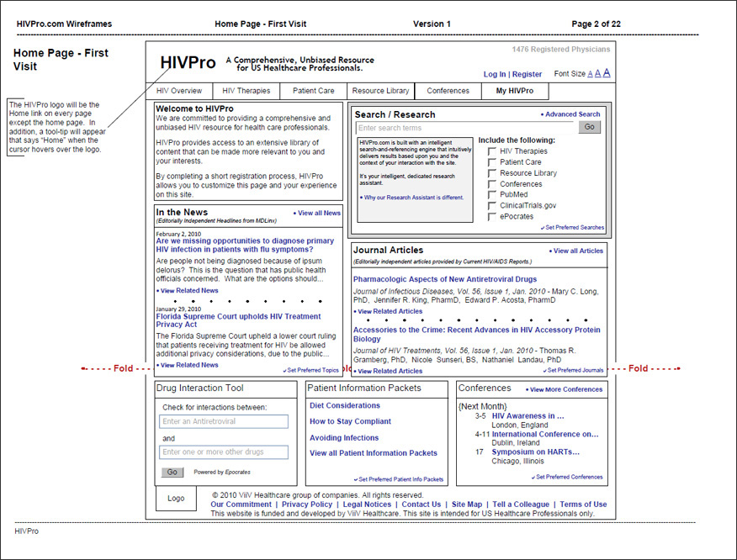Screen dimensions: 737x560
Task: Open Advanced Search
Action: [572, 114]
